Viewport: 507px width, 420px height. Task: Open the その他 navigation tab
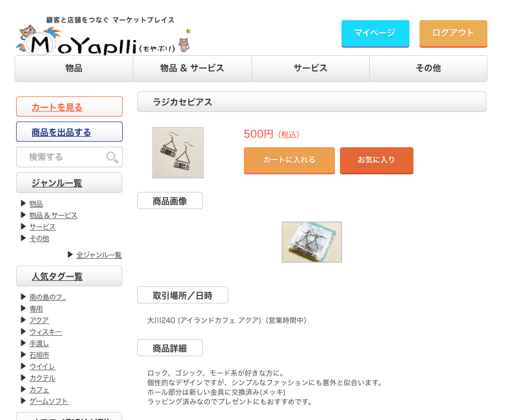[428, 68]
